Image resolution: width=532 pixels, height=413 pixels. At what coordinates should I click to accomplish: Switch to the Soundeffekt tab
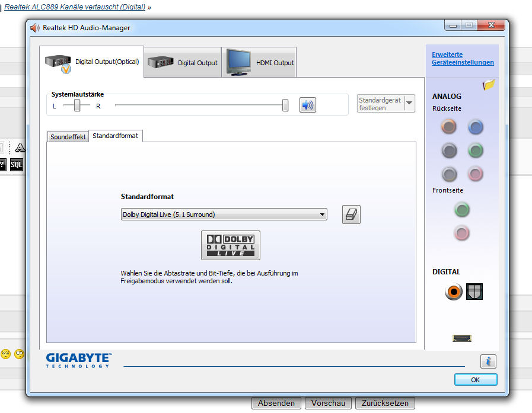tap(68, 137)
